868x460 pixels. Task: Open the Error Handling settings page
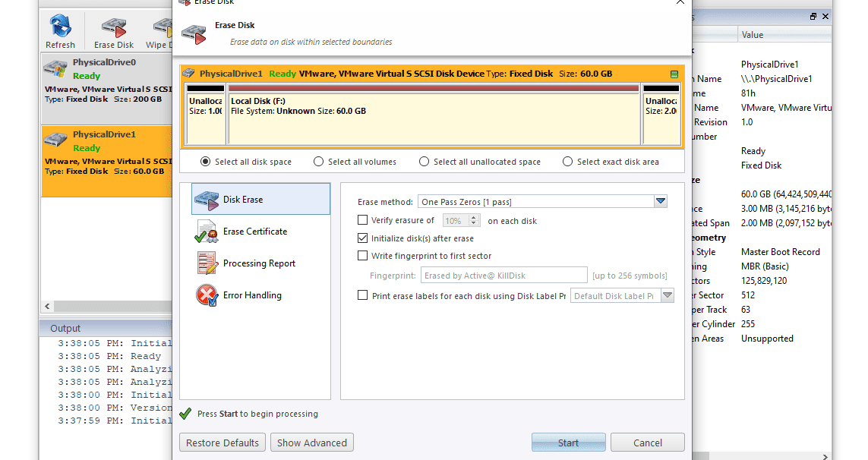click(260, 295)
